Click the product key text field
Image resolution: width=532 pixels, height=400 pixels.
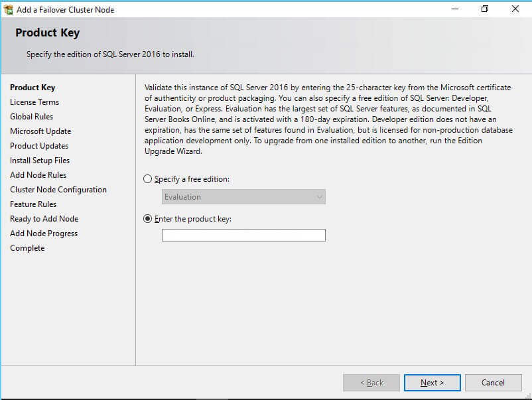[x=243, y=235]
